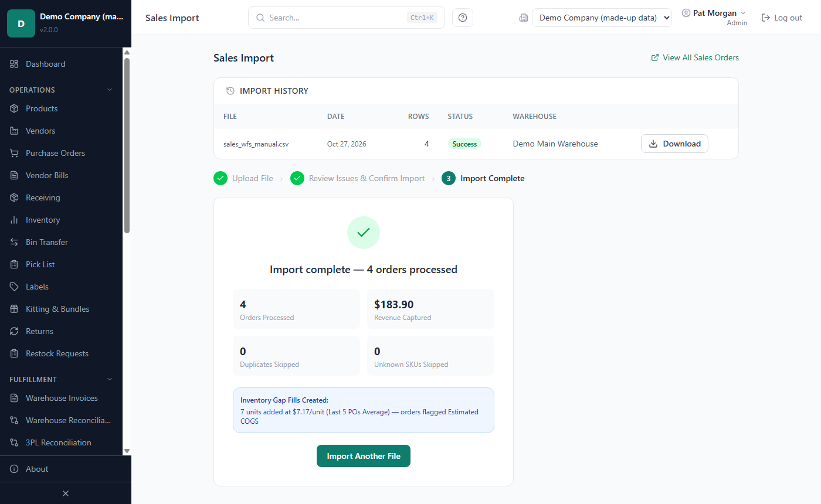
Task: Click the Labels tag icon
Action: 14,287
